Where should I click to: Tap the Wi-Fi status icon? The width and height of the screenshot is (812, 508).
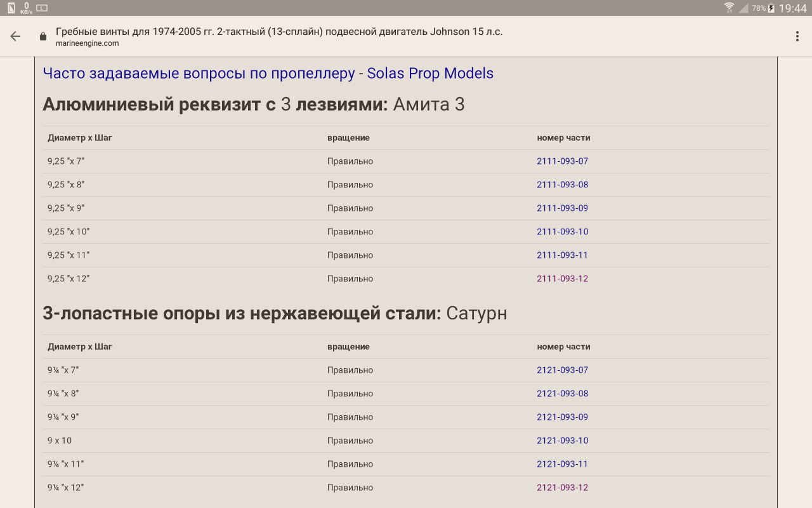729,8
